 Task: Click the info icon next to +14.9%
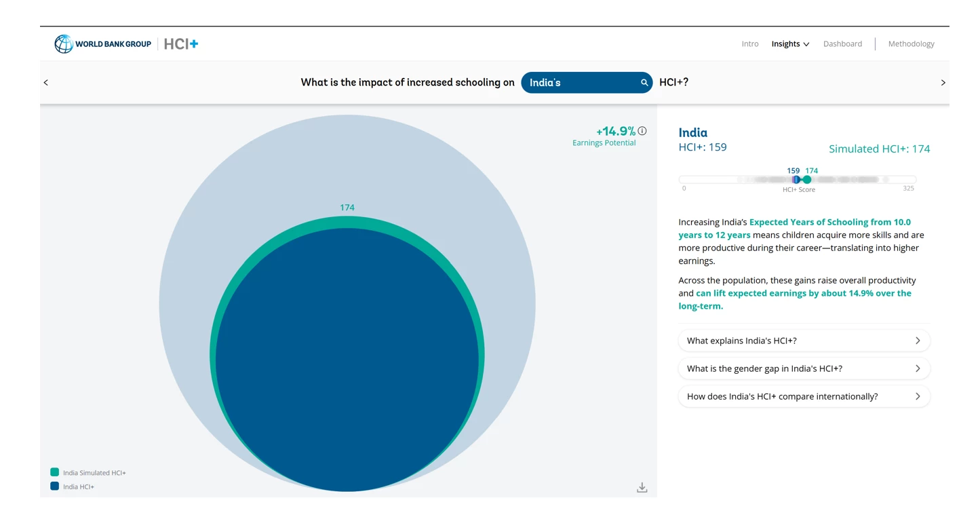coord(642,131)
